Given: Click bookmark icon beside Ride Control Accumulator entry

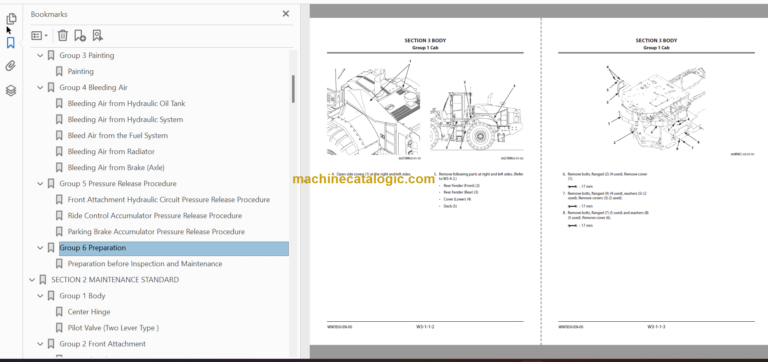Looking at the screenshot, I should pyautogui.click(x=59, y=216).
